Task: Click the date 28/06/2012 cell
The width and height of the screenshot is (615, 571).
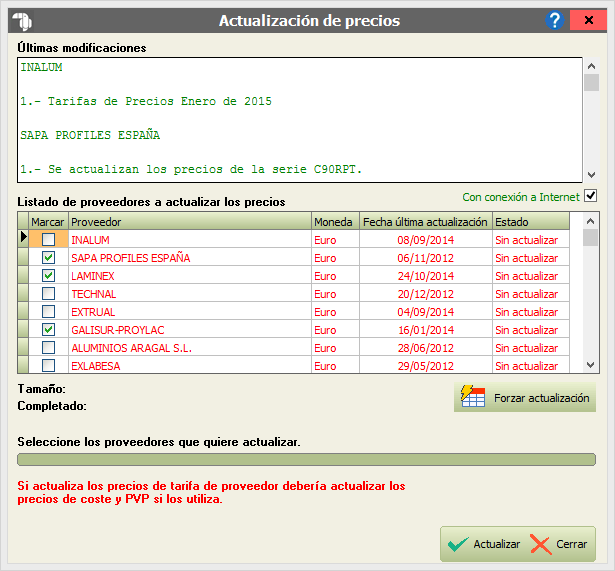Action: pyautogui.click(x=426, y=348)
